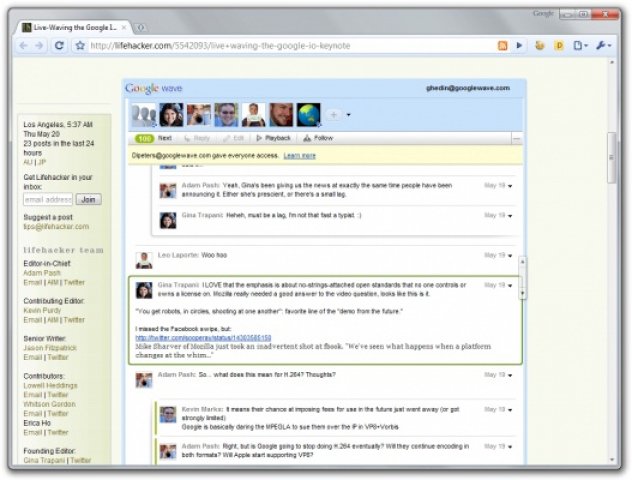Image resolution: width=632 pixels, height=480 pixels.
Task: Bookmark this page with the star icon
Action: (80, 46)
